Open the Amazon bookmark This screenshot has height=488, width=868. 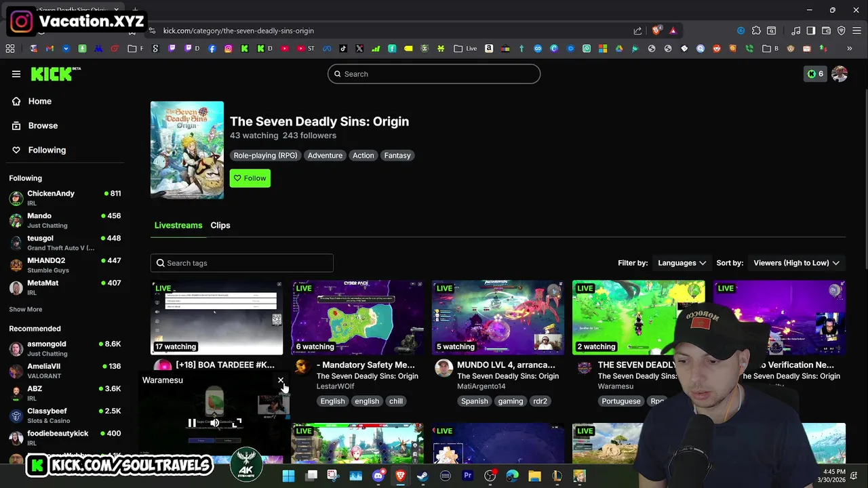tap(489, 49)
